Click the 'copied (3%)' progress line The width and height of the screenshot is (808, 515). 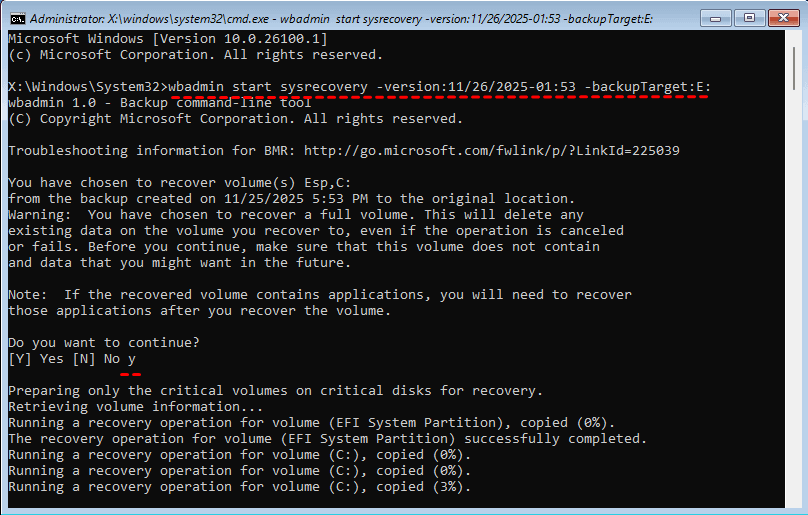tap(238, 487)
